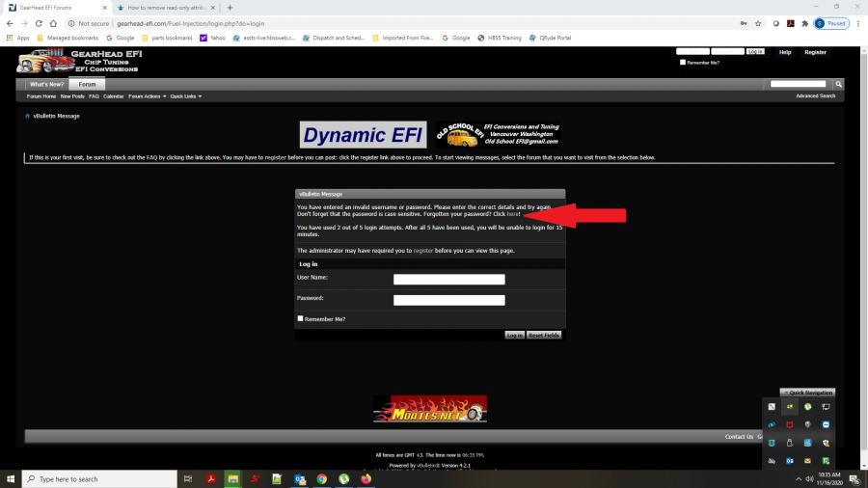Open the Chrome extensions puzzle icon
Image resolution: width=868 pixels, height=488 pixels.
tap(802, 23)
